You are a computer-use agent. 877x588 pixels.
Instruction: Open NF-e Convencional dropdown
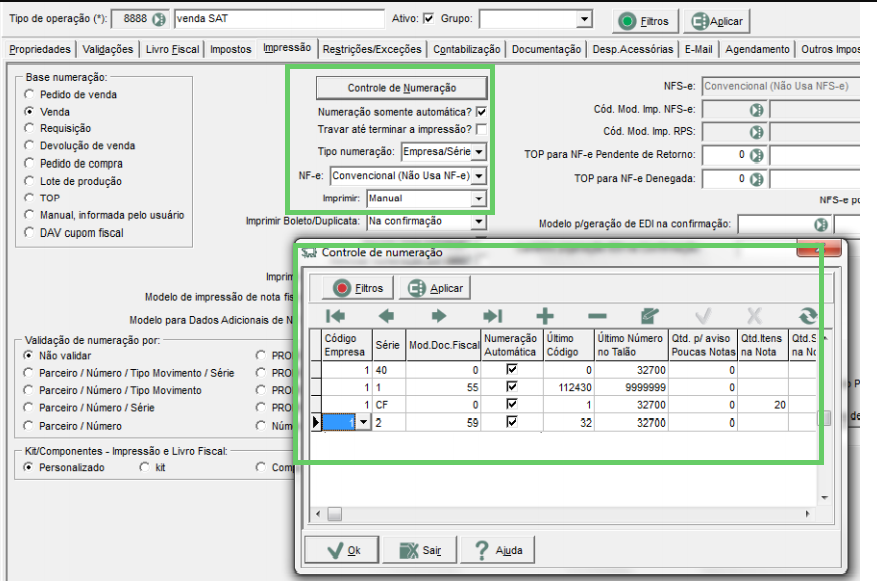click(479, 176)
